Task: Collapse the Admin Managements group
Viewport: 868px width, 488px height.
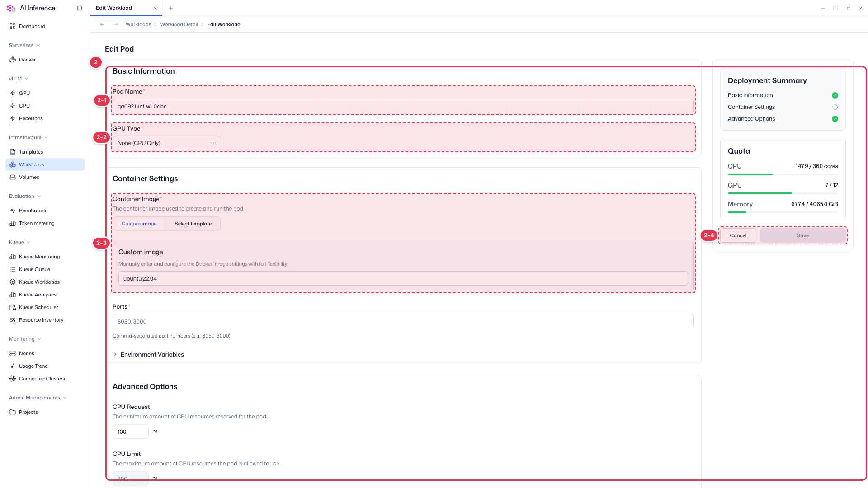Action: (38, 398)
